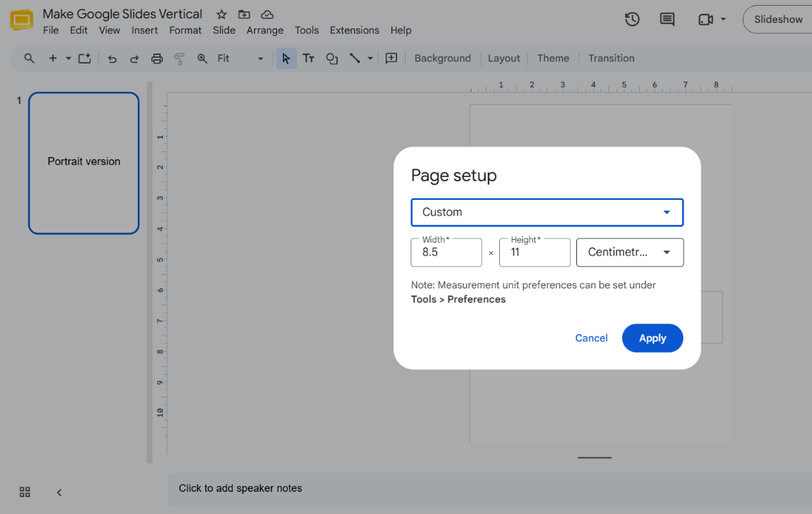
Task: Click the import slide template icon
Action: [84, 59]
